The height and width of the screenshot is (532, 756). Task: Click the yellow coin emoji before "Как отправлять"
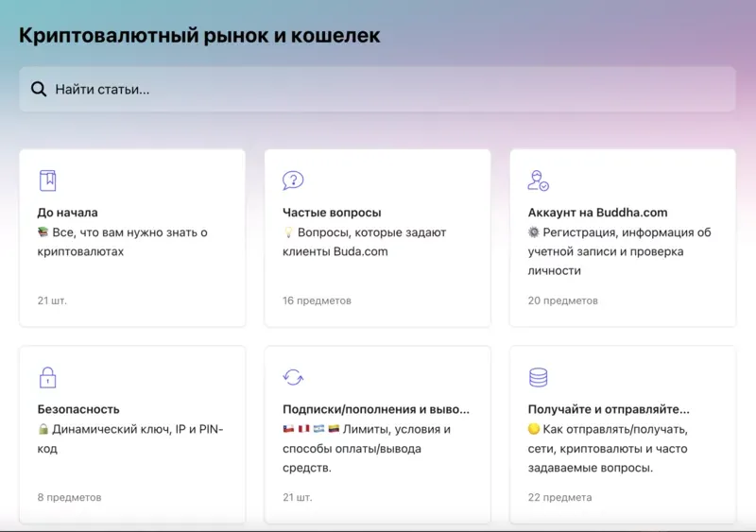pos(533,429)
